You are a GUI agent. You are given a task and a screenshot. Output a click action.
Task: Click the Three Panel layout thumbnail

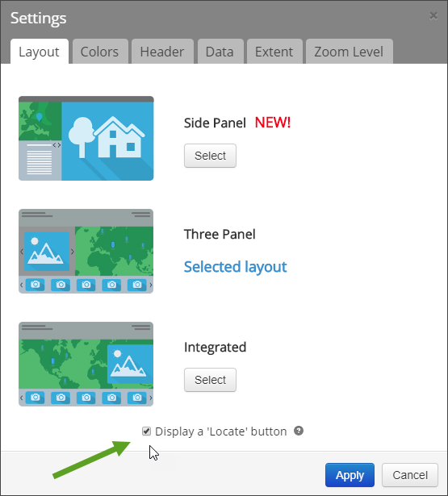point(86,251)
